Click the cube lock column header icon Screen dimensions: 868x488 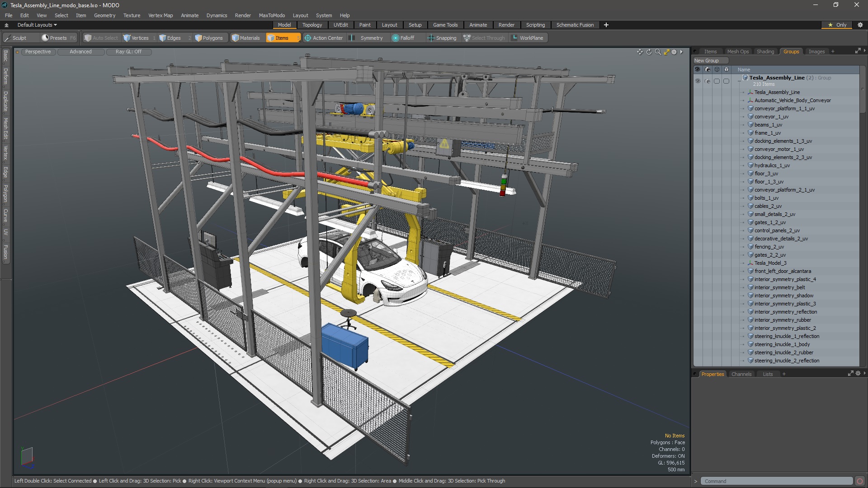coord(717,70)
